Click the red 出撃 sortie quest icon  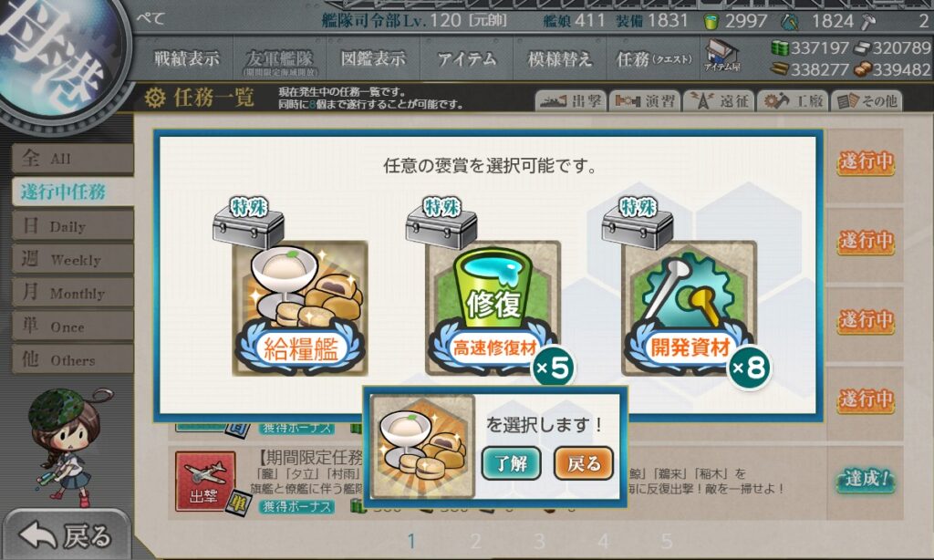[x=205, y=482]
